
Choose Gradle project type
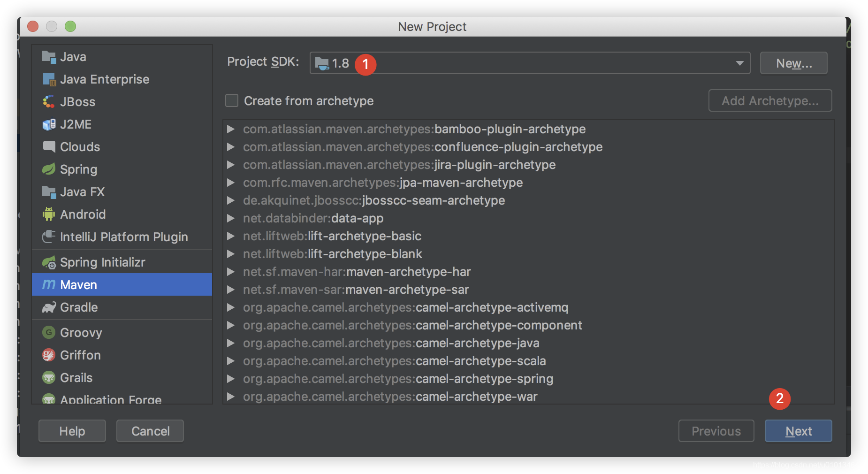pyautogui.click(x=122, y=307)
